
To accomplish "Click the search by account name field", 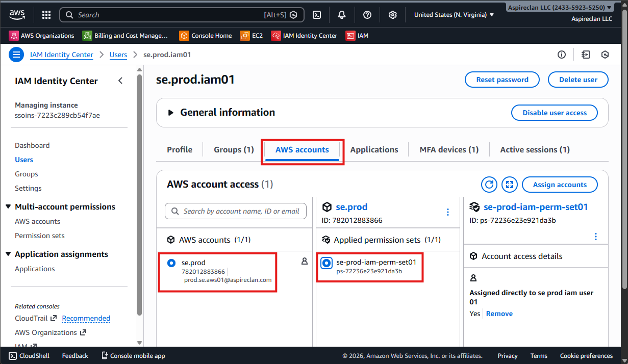I will tap(236, 211).
